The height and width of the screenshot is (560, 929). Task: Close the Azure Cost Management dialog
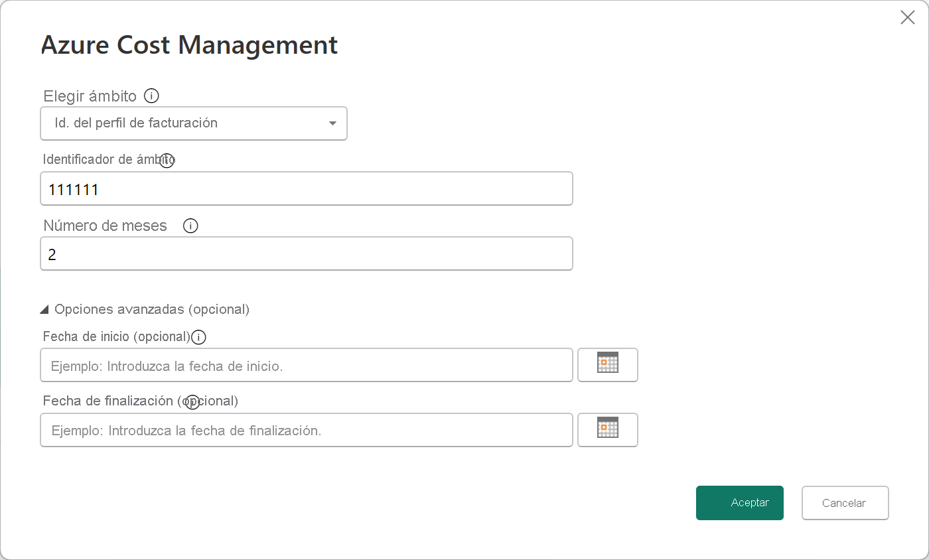[907, 18]
